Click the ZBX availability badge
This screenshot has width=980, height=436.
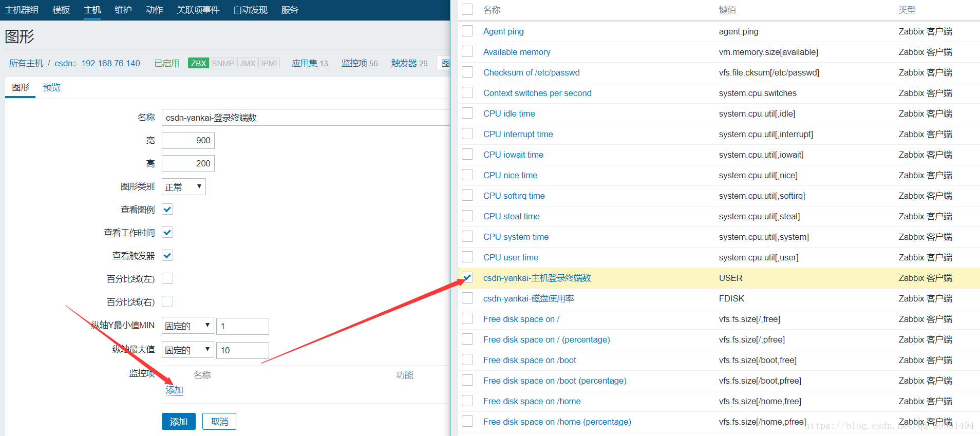tap(198, 63)
